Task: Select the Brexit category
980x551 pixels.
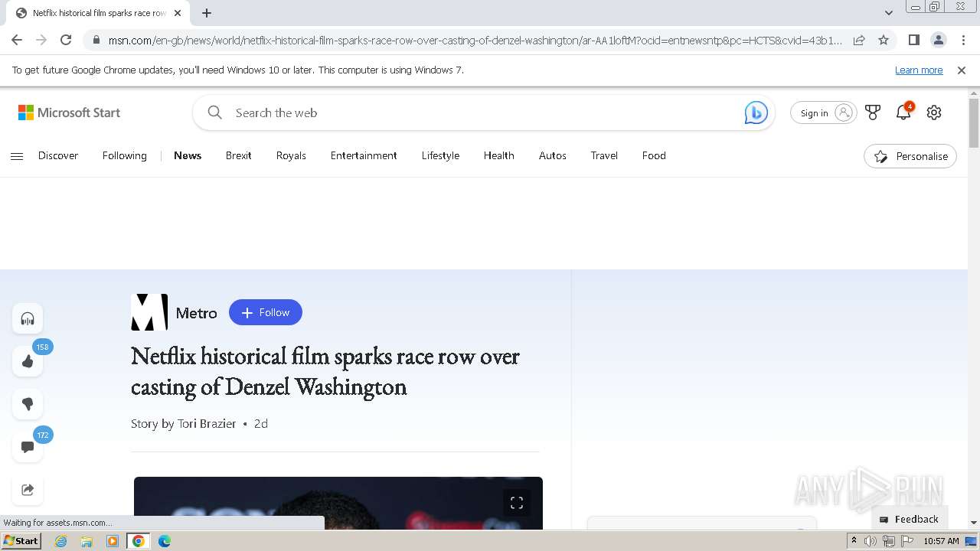Action: coord(239,155)
